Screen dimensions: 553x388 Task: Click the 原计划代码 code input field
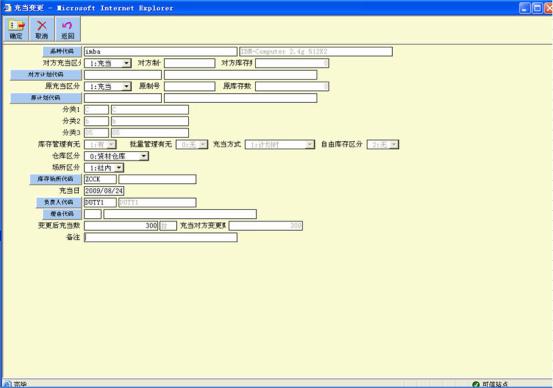[x=123, y=98]
